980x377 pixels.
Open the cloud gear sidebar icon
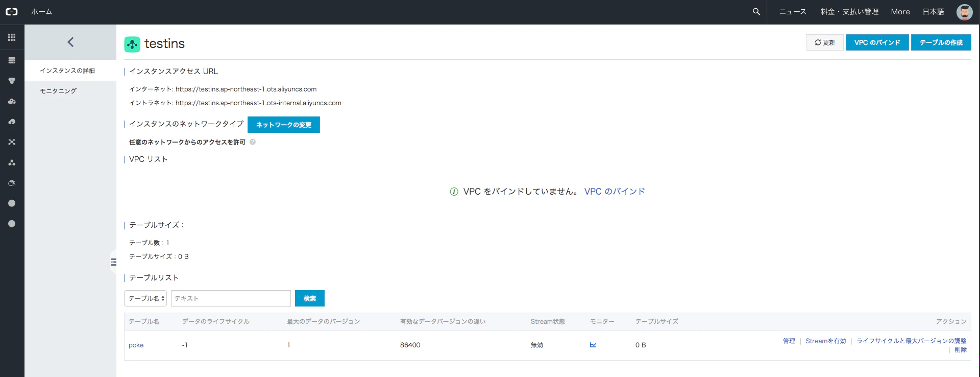(12, 183)
